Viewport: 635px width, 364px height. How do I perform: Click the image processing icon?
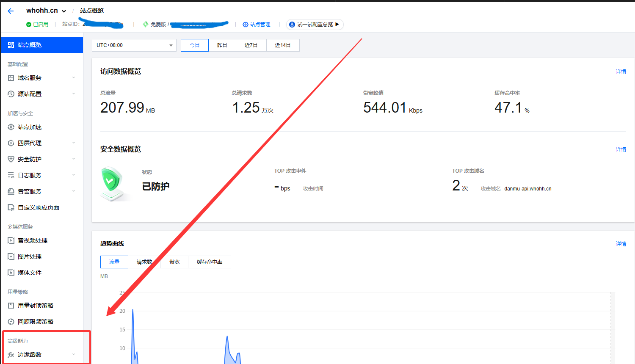coord(11,256)
